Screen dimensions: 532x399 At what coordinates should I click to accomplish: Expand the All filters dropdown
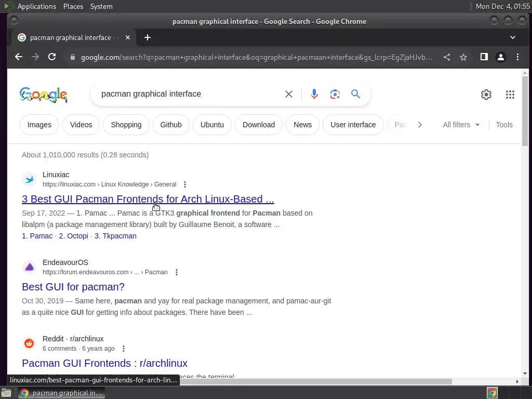(461, 125)
